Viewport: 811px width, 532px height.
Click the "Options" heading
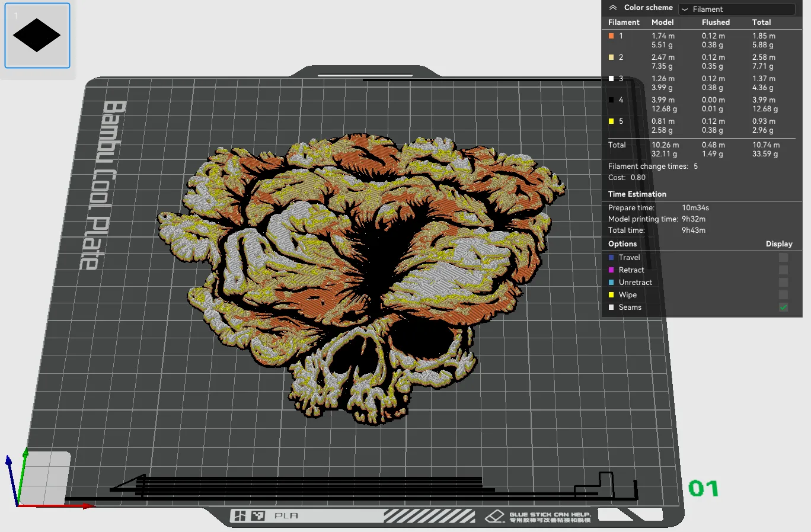(622, 244)
